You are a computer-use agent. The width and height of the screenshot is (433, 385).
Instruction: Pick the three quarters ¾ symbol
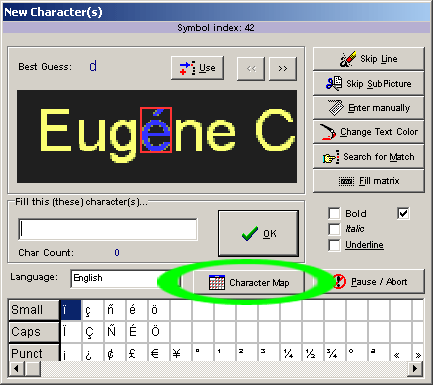[x=335, y=353]
